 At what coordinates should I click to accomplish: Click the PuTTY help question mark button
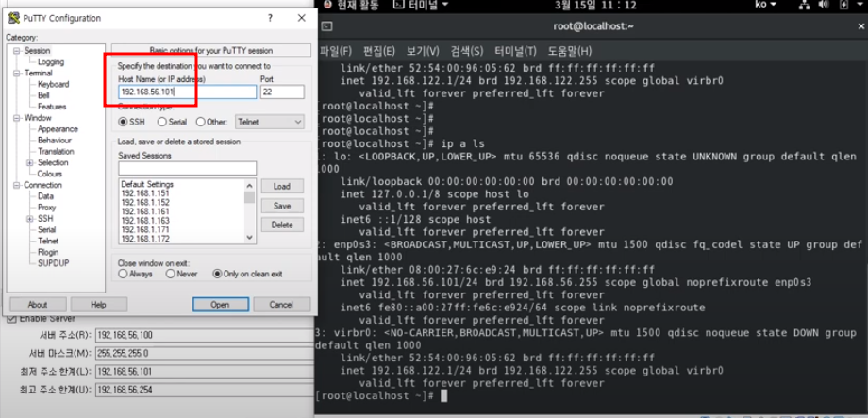[270, 18]
